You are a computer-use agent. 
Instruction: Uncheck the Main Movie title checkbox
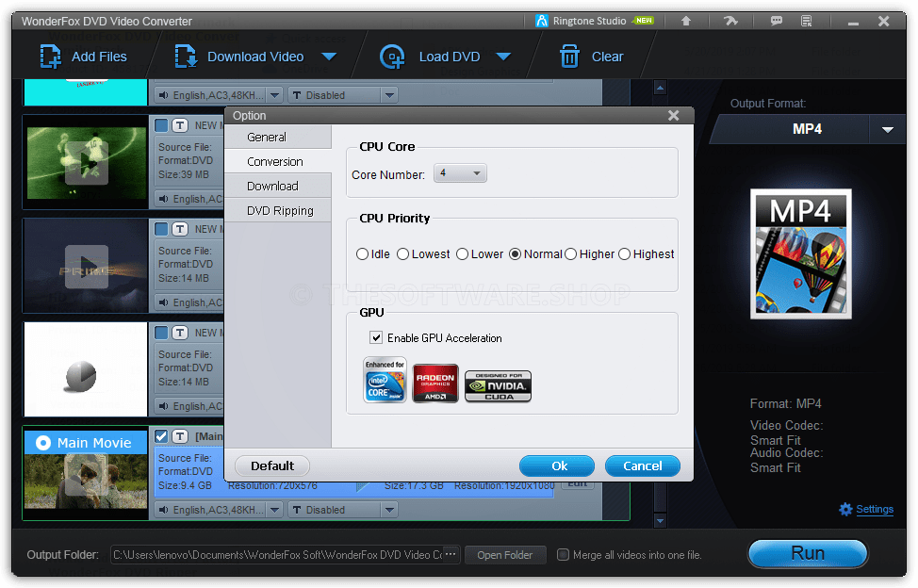pyautogui.click(x=161, y=436)
